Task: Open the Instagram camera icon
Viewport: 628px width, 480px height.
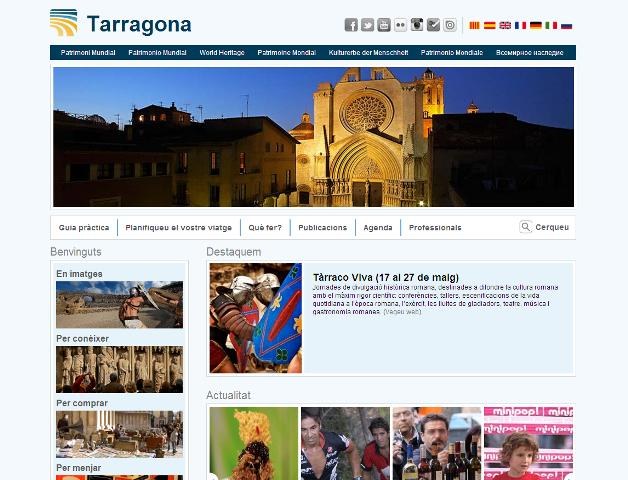Action: click(x=417, y=25)
